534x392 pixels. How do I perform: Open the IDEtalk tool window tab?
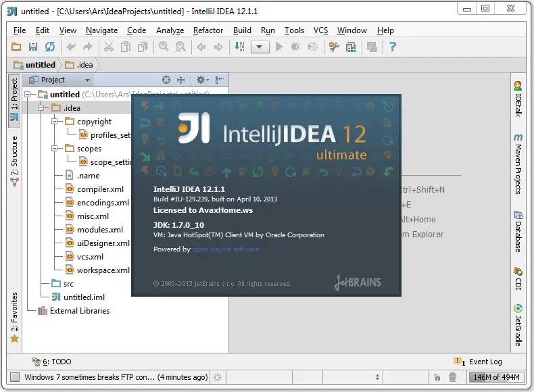(x=518, y=99)
